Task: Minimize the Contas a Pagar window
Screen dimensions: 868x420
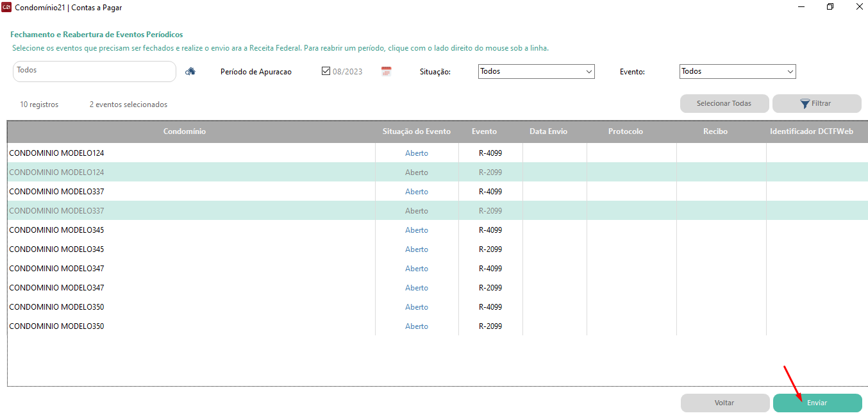Action: (x=801, y=7)
